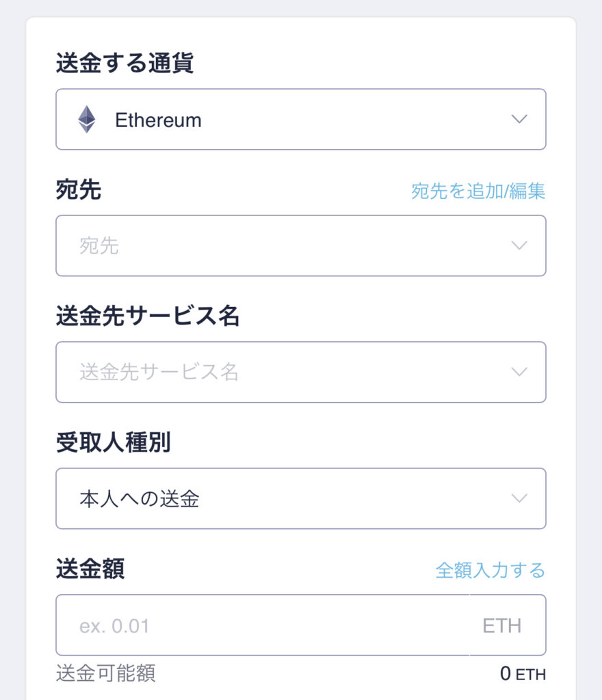The height and width of the screenshot is (700, 602).
Task: Expand the 送金先サービス名 placeholder dropdown
Action: point(300,372)
